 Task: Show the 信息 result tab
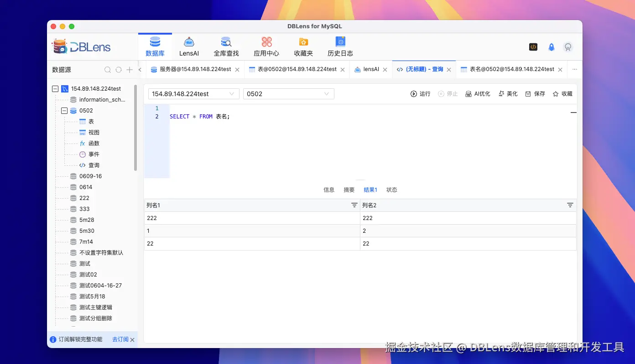tap(329, 190)
